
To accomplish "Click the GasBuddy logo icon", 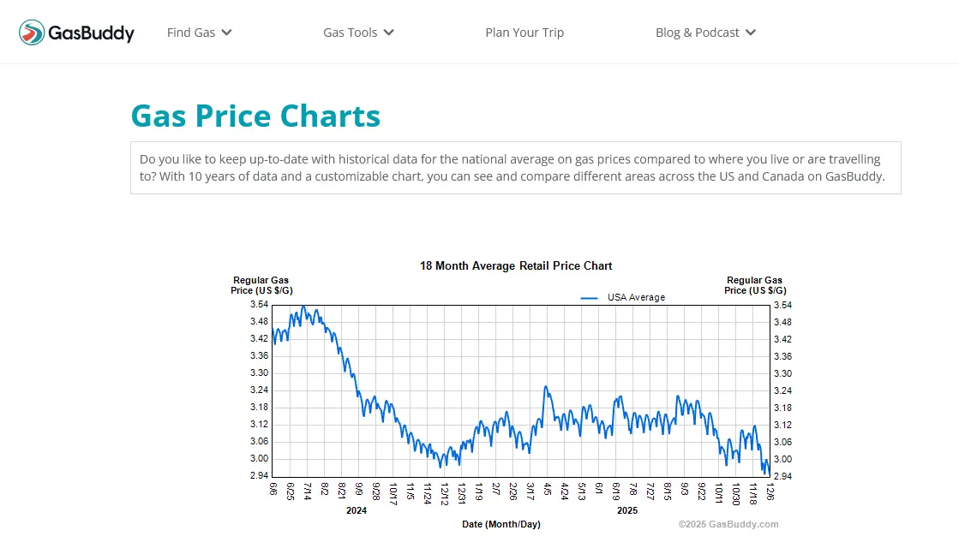I will click(32, 33).
